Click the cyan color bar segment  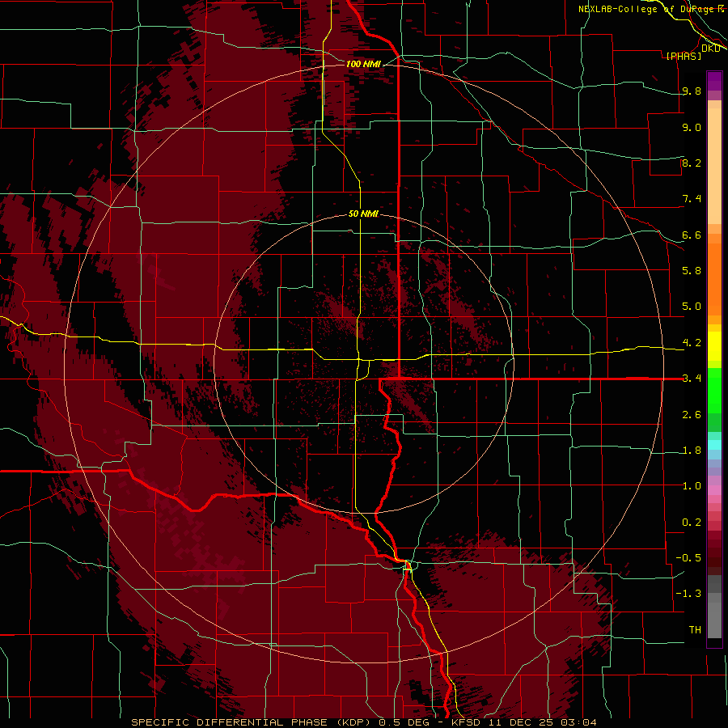[x=714, y=445]
